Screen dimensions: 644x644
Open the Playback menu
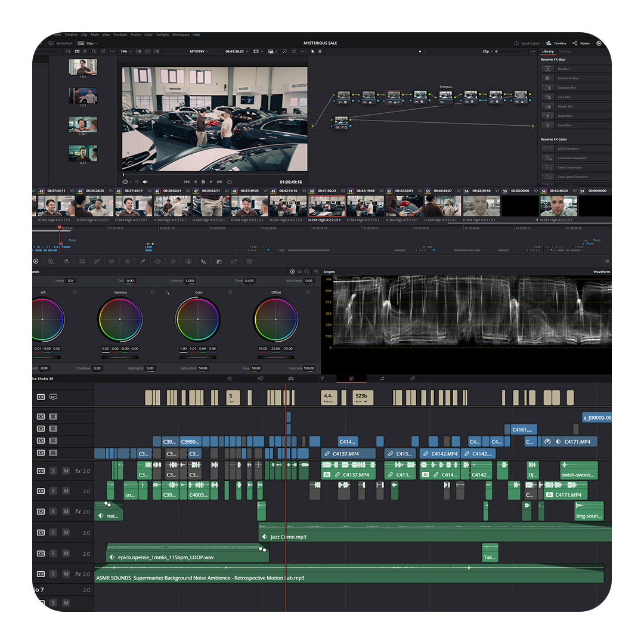coord(120,35)
